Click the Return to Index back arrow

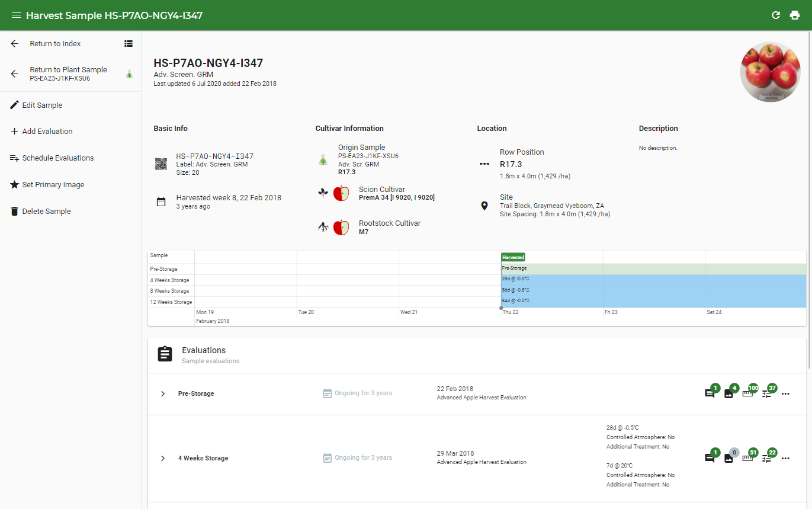pos(15,43)
